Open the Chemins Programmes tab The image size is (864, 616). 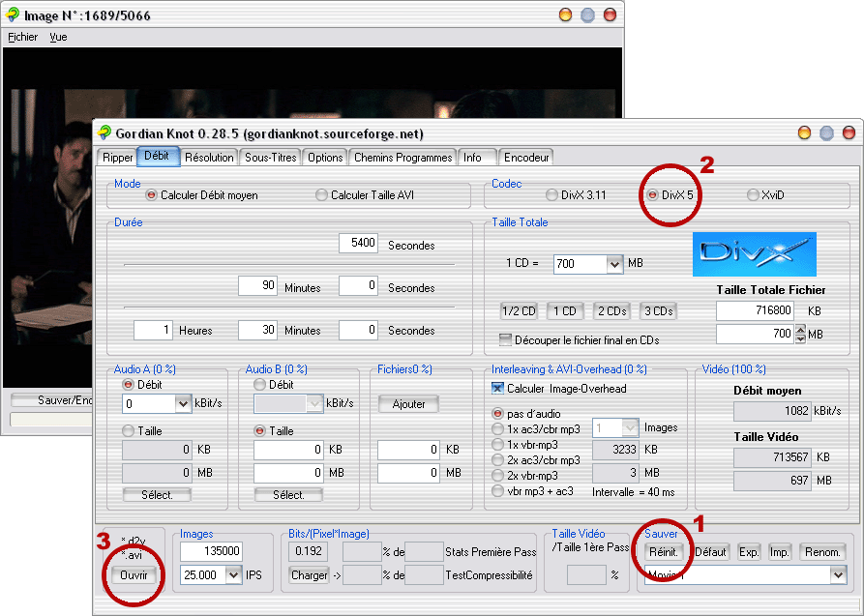point(402,158)
